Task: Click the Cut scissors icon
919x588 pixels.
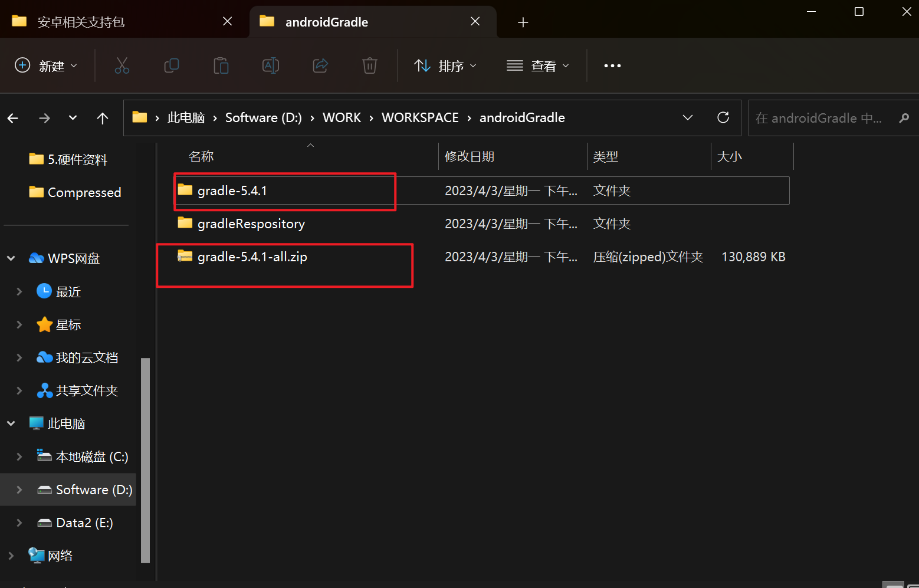Action: click(x=122, y=65)
